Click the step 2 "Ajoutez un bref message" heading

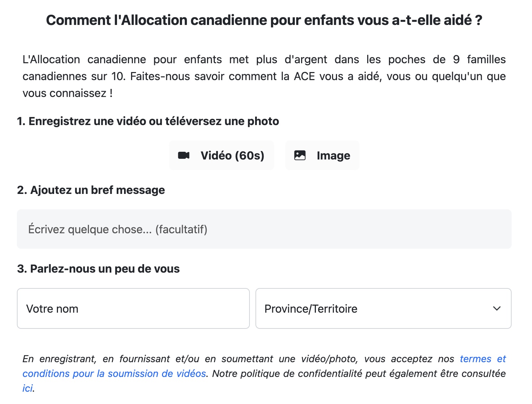click(x=91, y=190)
